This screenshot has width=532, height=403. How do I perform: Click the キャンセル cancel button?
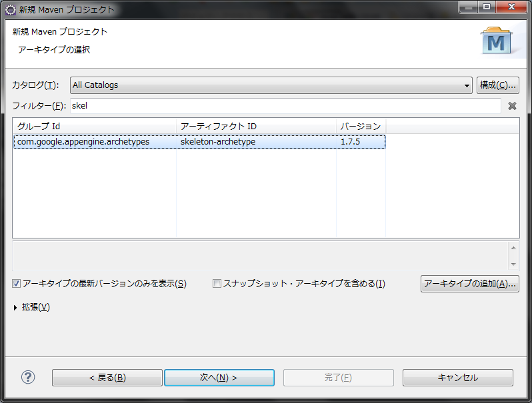[458, 378]
